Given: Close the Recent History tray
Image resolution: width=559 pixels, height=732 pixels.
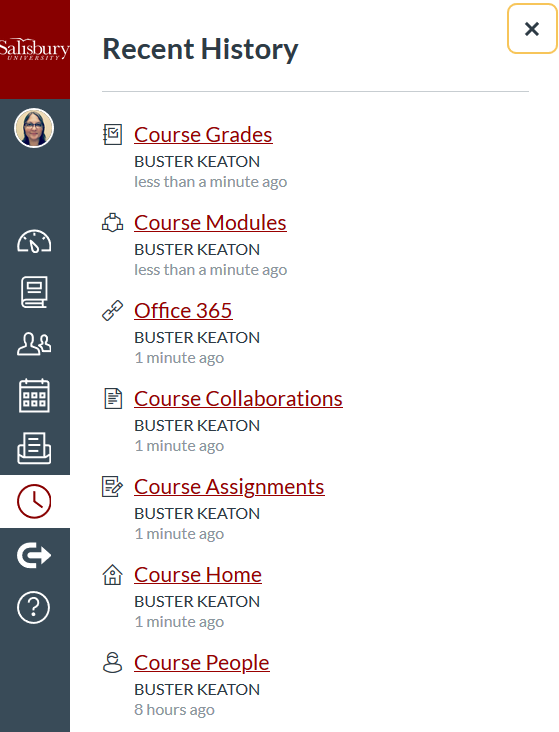Looking at the screenshot, I should tap(532, 29).
